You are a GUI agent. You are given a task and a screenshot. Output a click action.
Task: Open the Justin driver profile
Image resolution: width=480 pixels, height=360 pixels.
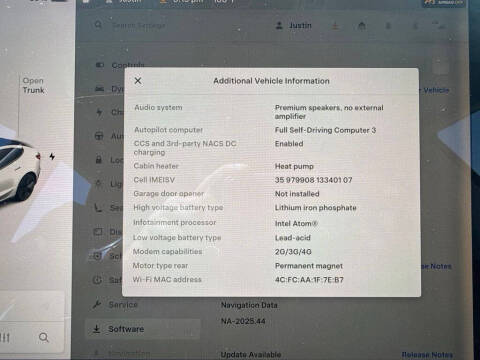click(294, 25)
